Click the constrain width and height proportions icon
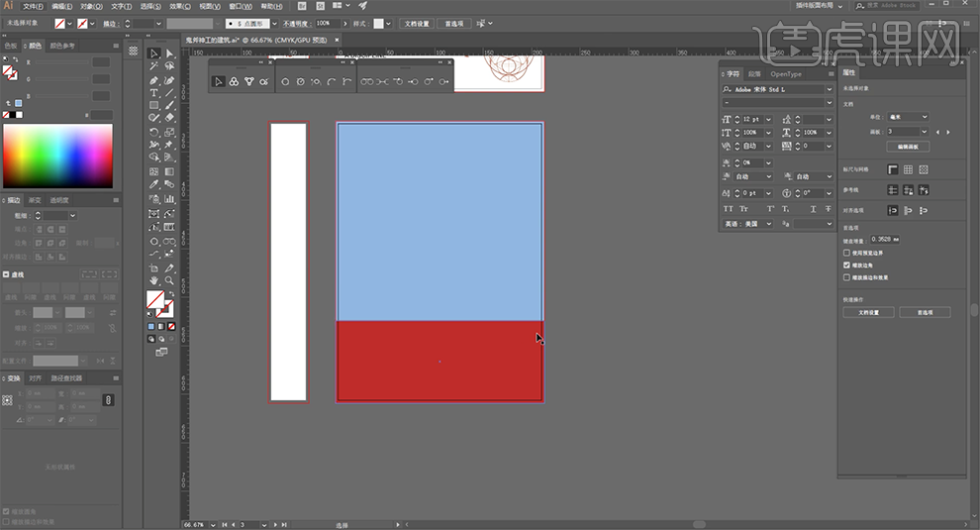The height and width of the screenshot is (530, 980). click(x=108, y=400)
